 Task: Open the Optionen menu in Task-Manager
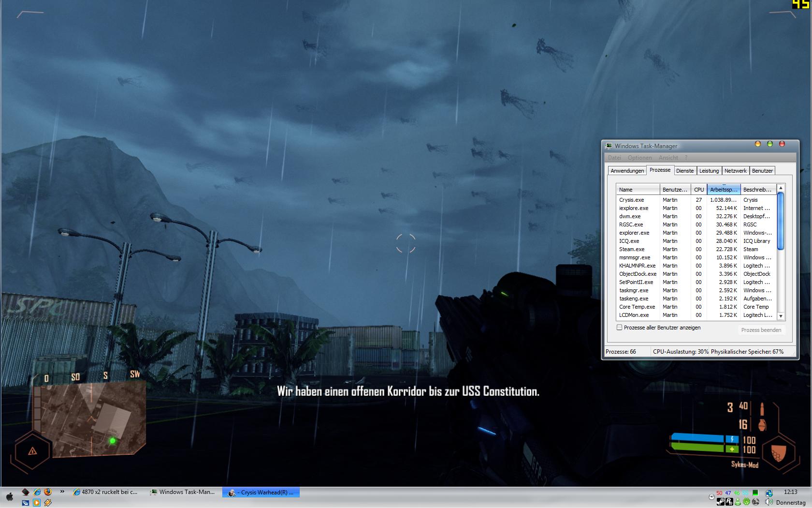pyautogui.click(x=640, y=158)
